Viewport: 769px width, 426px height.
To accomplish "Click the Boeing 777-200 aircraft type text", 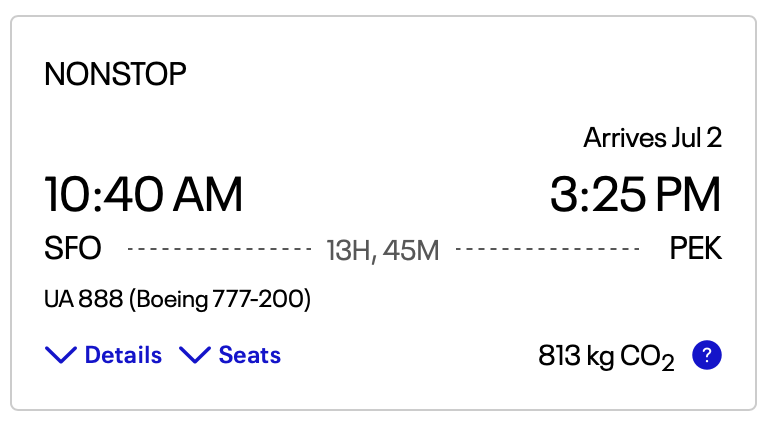I will (x=220, y=300).
